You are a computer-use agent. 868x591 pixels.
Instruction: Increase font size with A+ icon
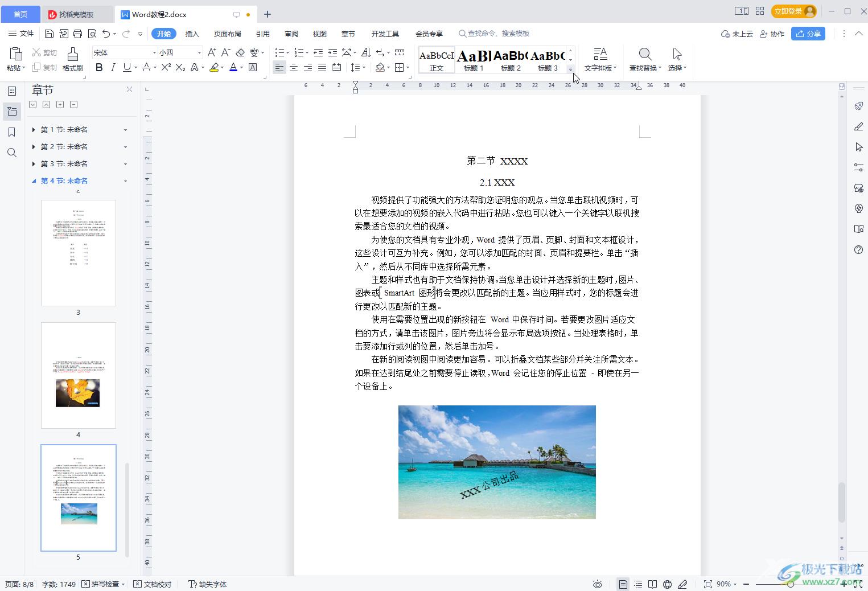coord(212,52)
